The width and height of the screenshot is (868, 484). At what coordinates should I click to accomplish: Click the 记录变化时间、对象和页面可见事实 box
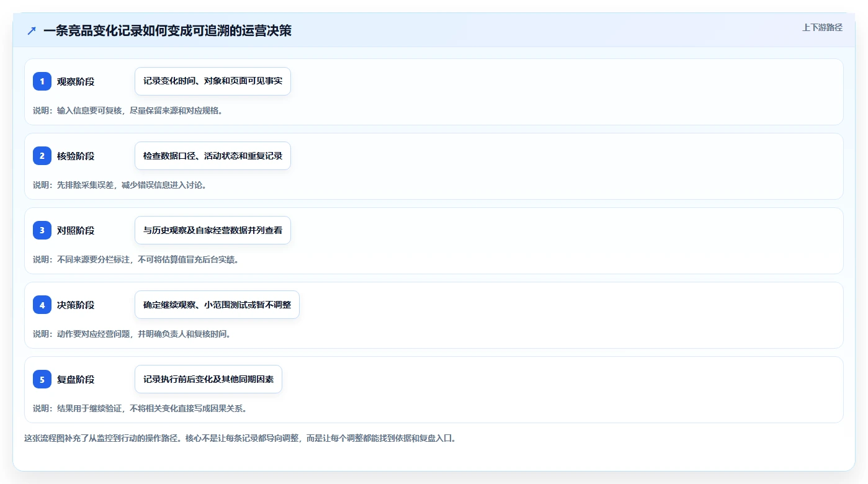click(213, 81)
